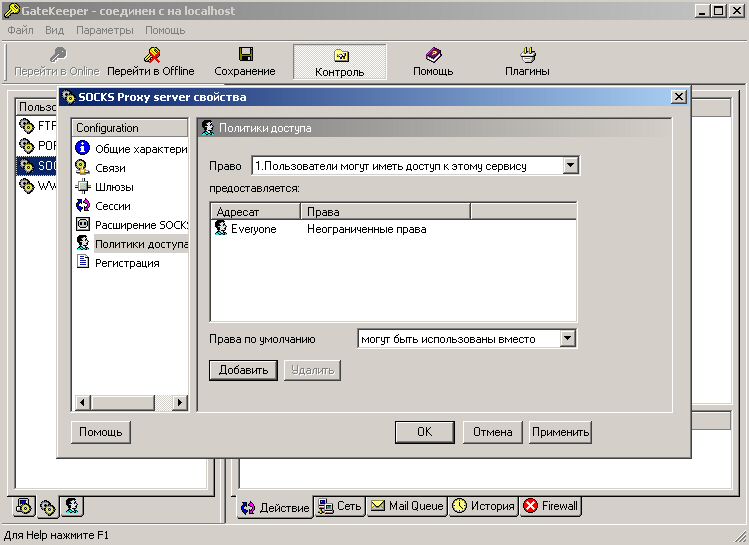Open the Вид menu
Image resolution: width=749 pixels, height=545 pixels.
pyautogui.click(x=54, y=30)
